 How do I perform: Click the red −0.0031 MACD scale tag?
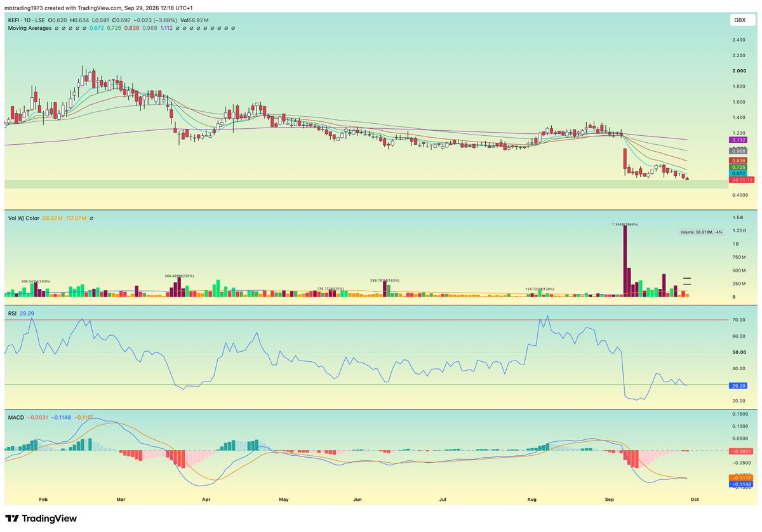[x=740, y=451]
